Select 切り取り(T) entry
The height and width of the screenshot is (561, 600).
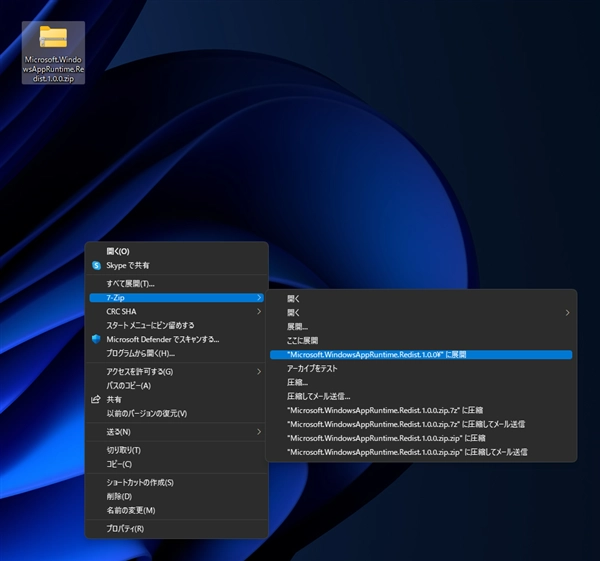[x=176, y=450]
